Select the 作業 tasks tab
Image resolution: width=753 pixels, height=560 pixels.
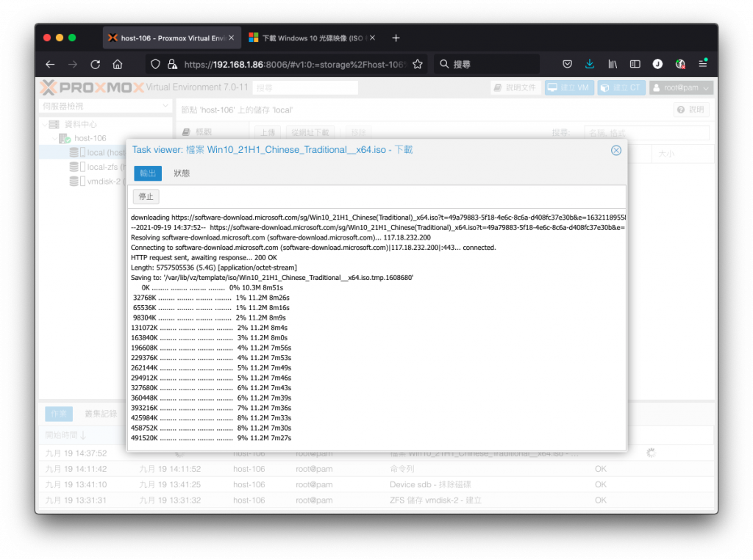pos(59,414)
